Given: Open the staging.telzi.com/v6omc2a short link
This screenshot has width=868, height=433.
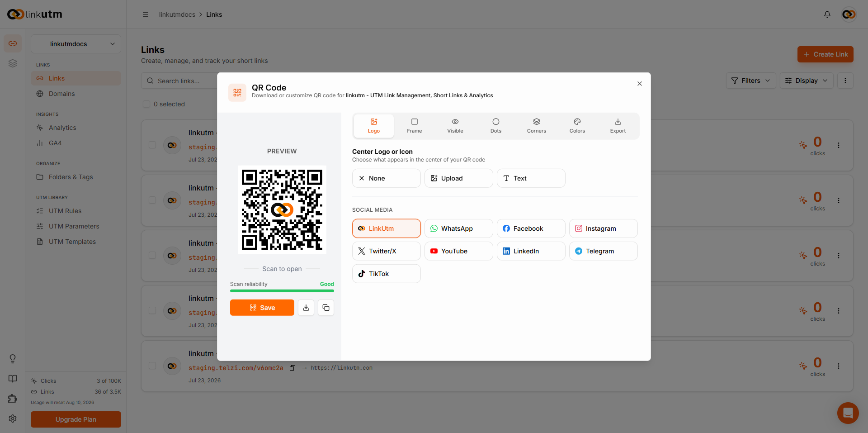Looking at the screenshot, I should [x=236, y=368].
